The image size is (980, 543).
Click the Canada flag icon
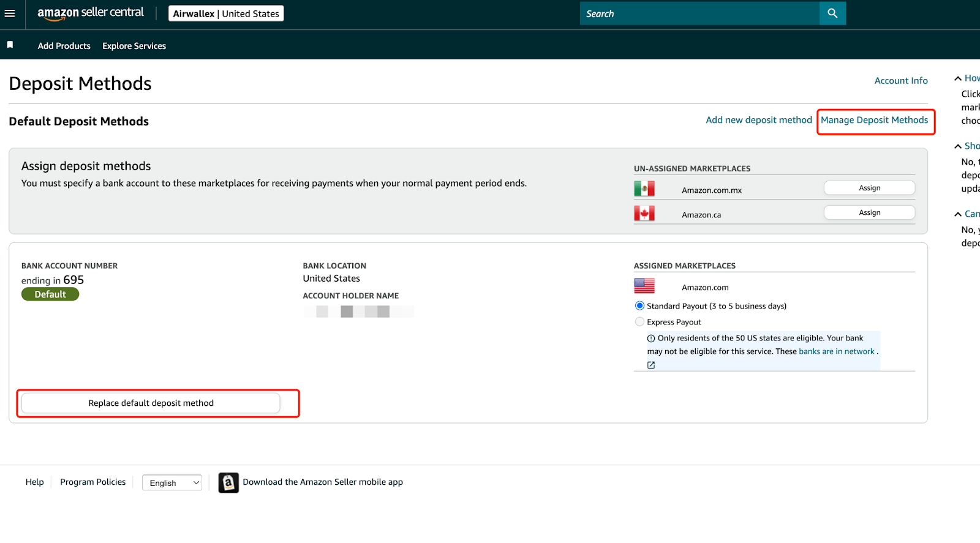(x=644, y=213)
